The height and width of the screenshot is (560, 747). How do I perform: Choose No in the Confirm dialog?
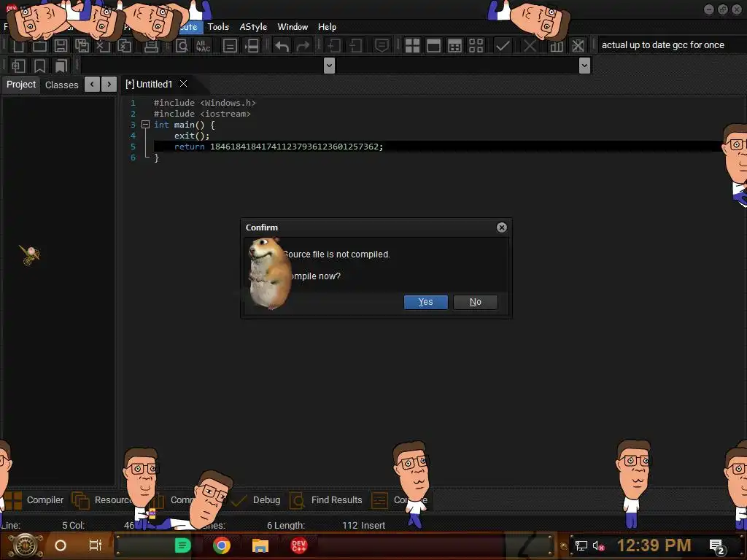[x=476, y=302]
